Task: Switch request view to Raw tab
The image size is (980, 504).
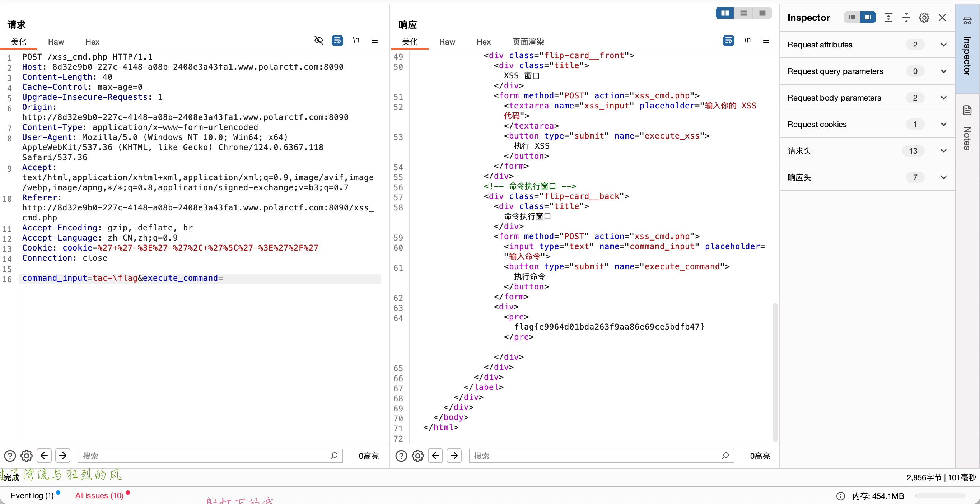Action: pyautogui.click(x=56, y=42)
